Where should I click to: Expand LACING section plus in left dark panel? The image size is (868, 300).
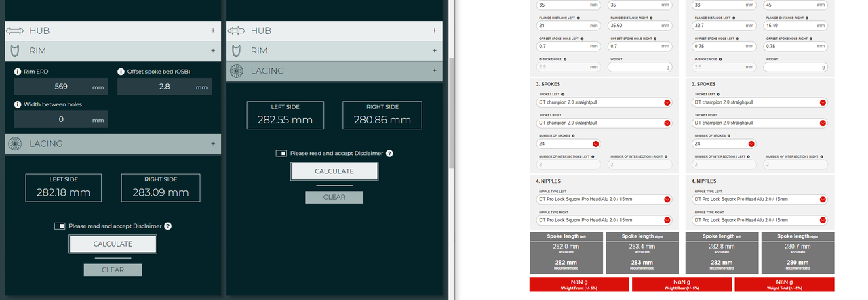pyautogui.click(x=213, y=144)
